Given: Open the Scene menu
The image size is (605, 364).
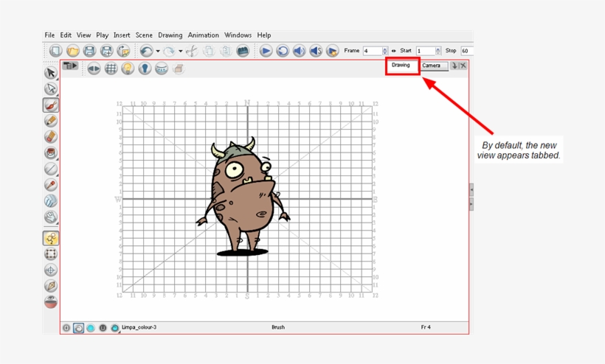Looking at the screenshot, I should (x=144, y=35).
